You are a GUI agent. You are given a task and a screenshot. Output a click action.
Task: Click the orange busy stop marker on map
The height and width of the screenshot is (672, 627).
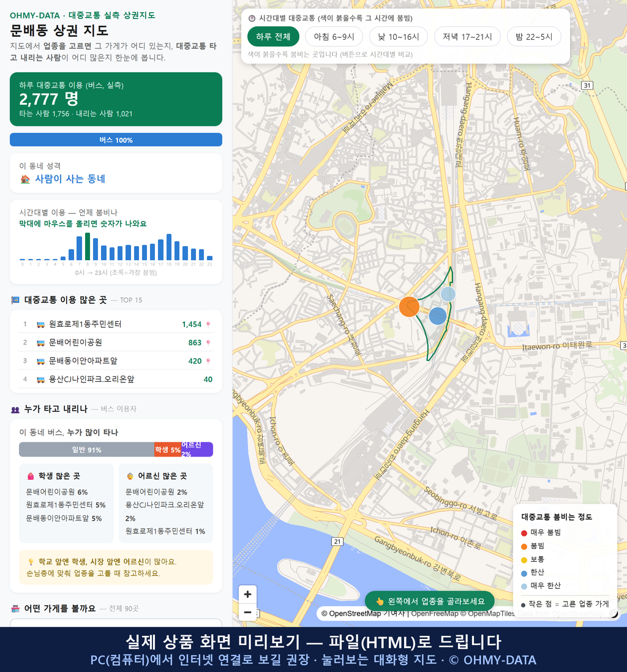pyautogui.click(x=409, y=307)
